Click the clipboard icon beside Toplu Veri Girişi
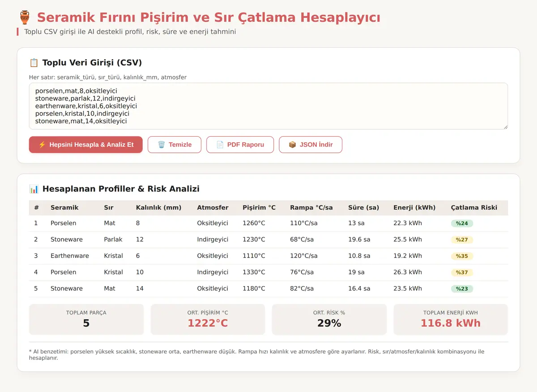Viewport: 537px width, 392px height. pos(34,63)
